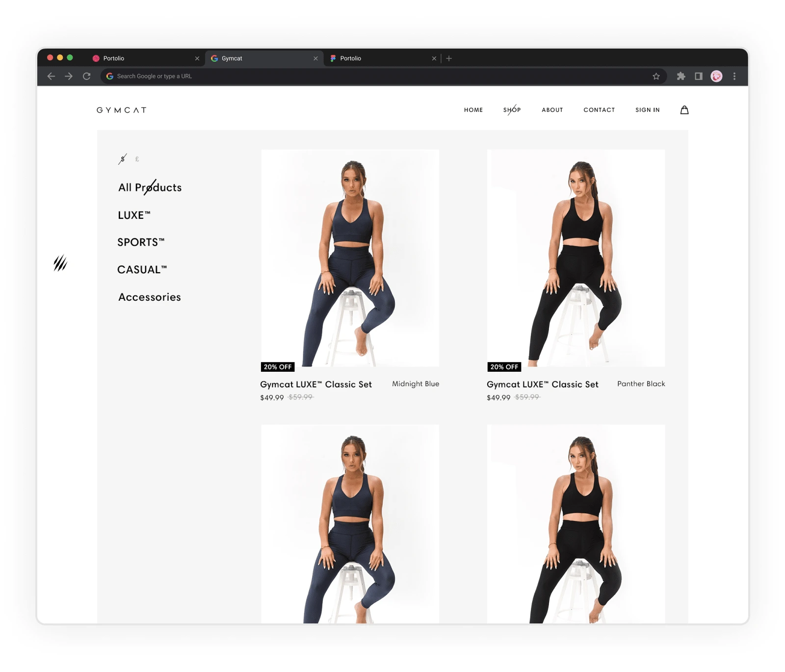This screenshot has width=785, height=672.
Task: Reload the page with refresh icon
Action: (87, 76)
